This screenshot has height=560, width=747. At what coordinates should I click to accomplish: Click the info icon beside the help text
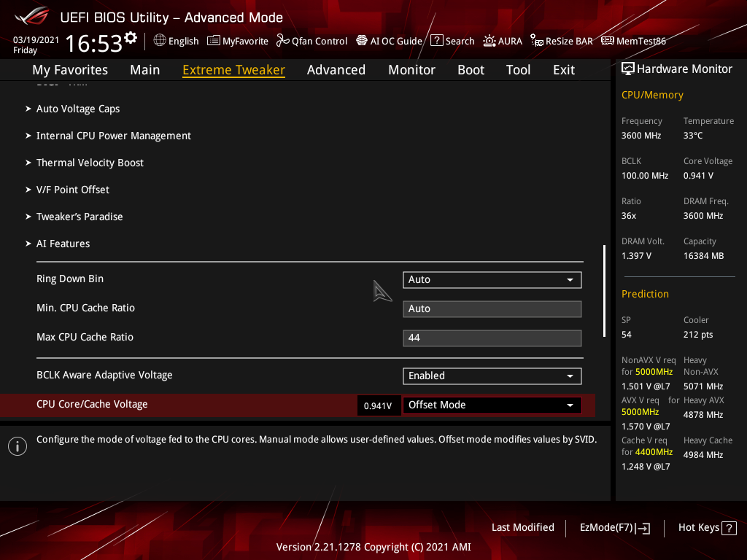point(18,446)
